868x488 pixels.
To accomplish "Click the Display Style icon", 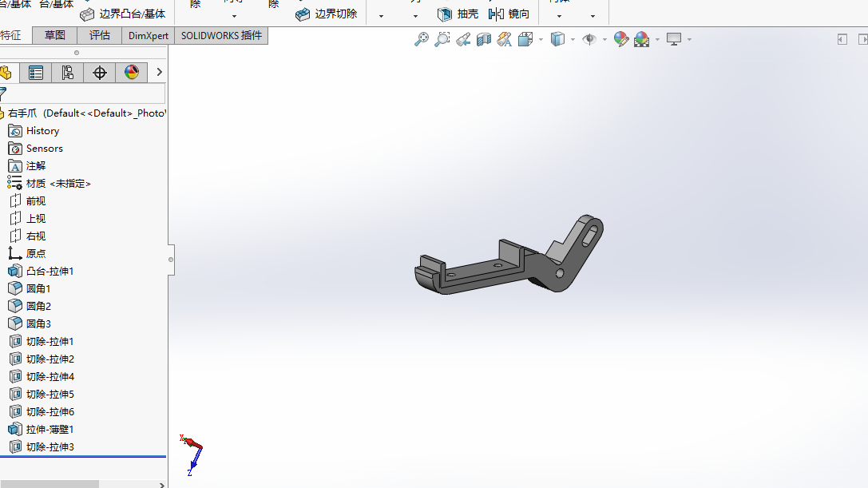I will coord(557,39).
